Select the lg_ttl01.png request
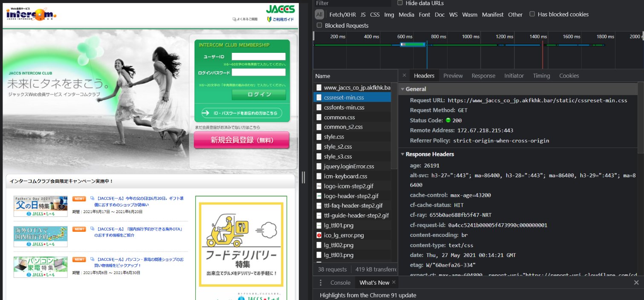The height and width of the screenshot is (300, 644). [x=352, y=225]
